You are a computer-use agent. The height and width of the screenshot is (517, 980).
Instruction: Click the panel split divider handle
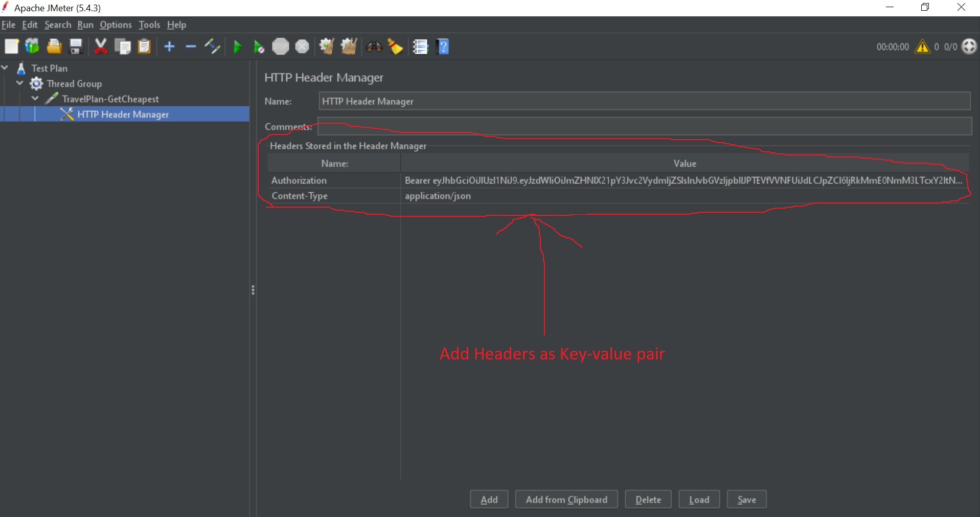(253, 290)
